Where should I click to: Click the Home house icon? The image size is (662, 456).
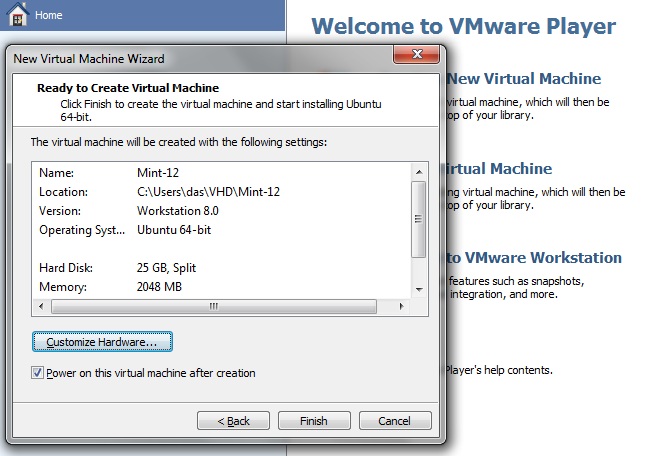(18, 14)
